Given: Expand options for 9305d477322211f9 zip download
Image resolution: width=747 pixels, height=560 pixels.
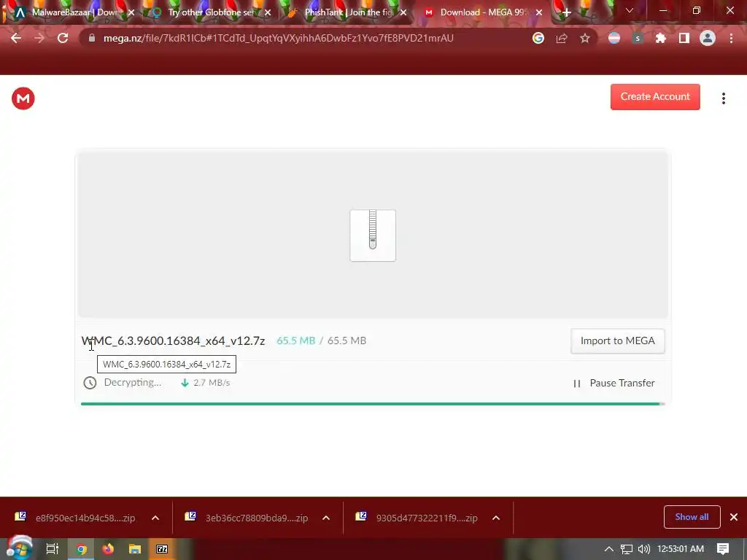Looking at the screenshot, I should pos(496,518).
